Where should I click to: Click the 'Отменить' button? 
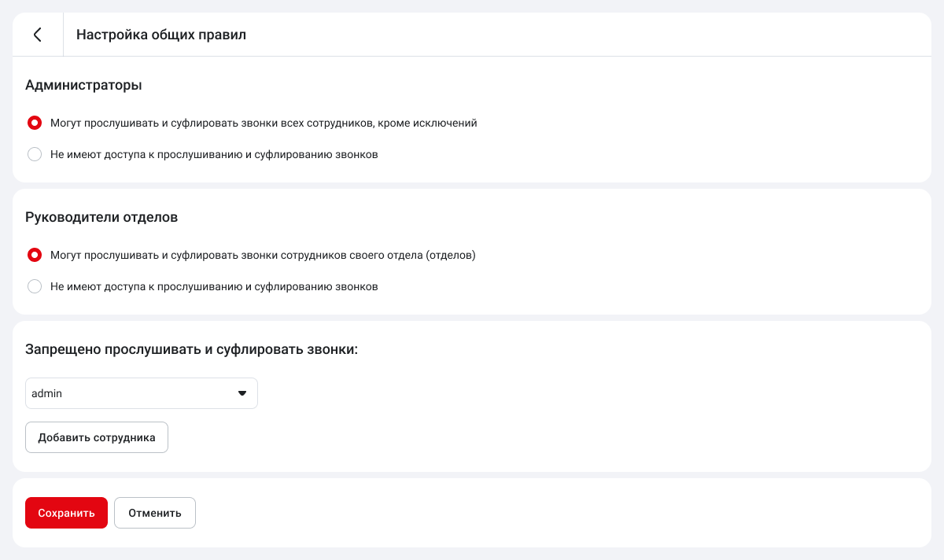[155, 513]
